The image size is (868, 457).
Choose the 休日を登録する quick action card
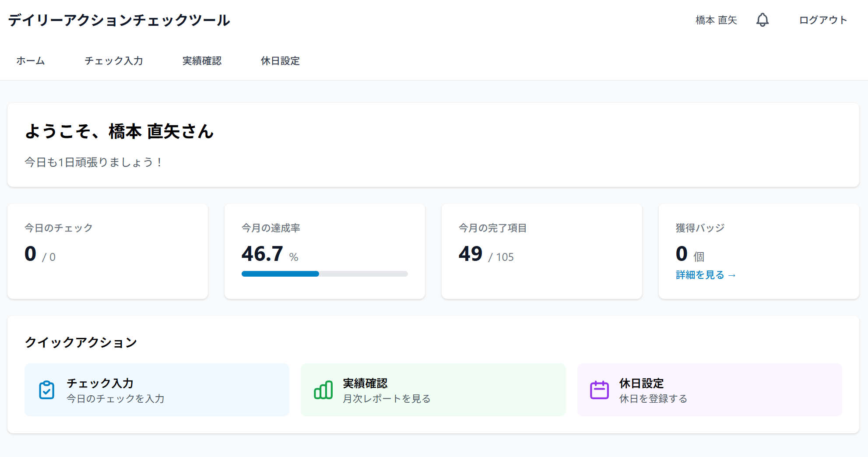coord(709,390)
